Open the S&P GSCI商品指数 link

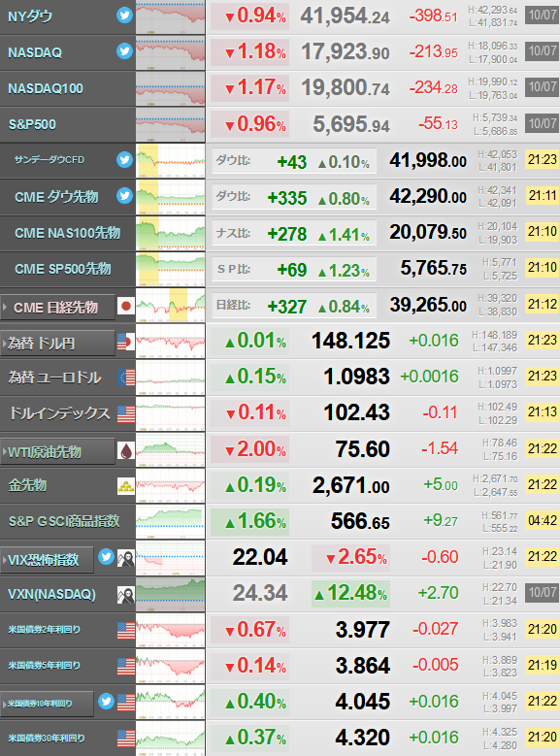64,521
